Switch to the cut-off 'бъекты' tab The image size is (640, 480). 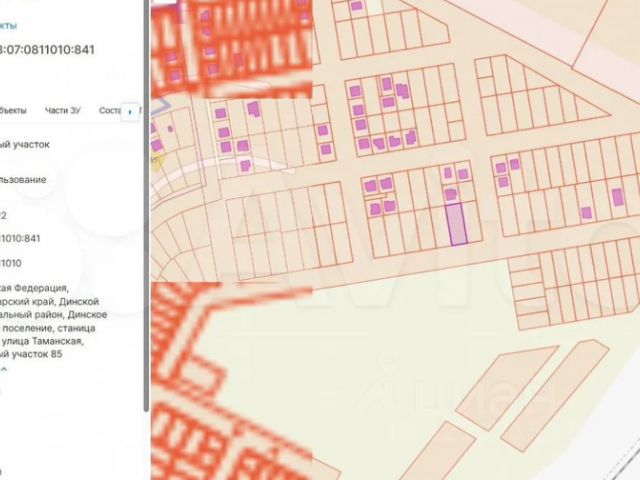pyautogui.click(x=13, y=111)
